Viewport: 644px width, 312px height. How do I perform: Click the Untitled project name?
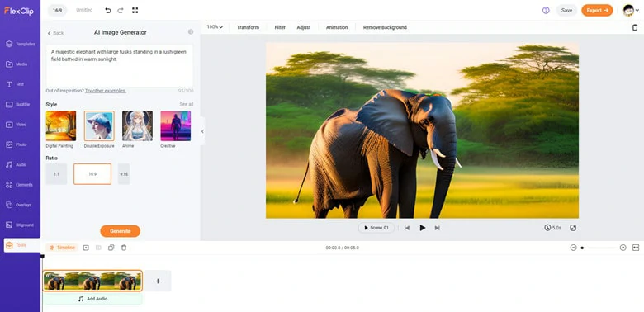84,10
